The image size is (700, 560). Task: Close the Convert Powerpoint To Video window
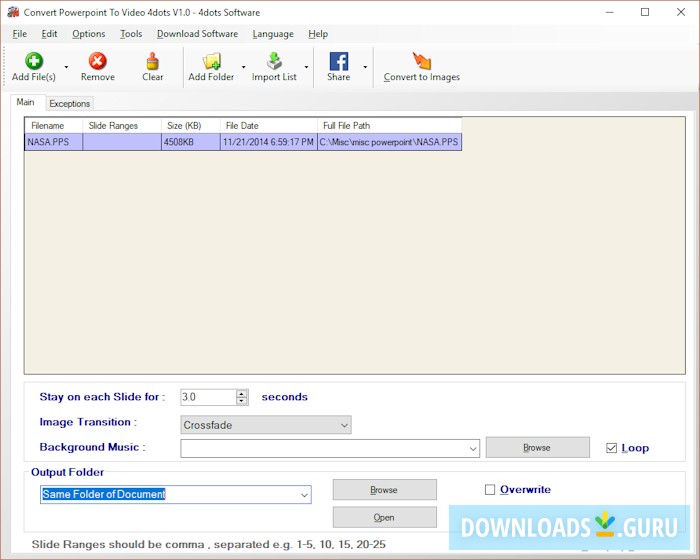681,12
